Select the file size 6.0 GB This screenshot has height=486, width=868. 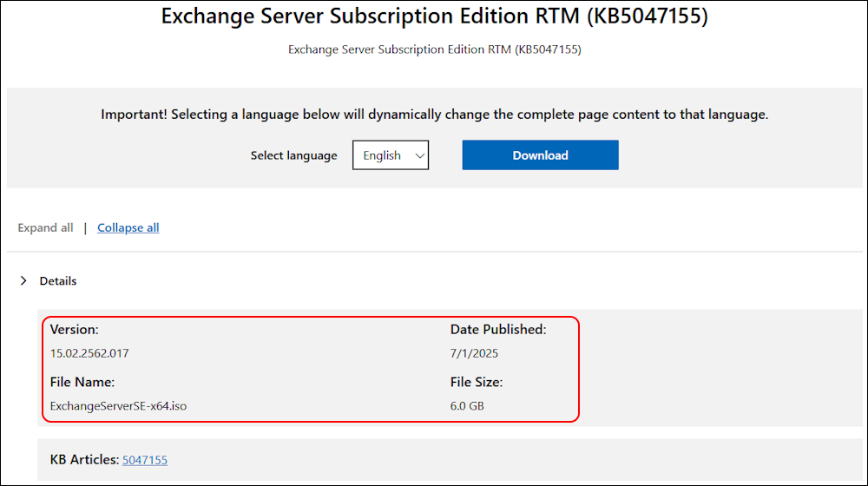pyautogui.click(x=467, y=406)
